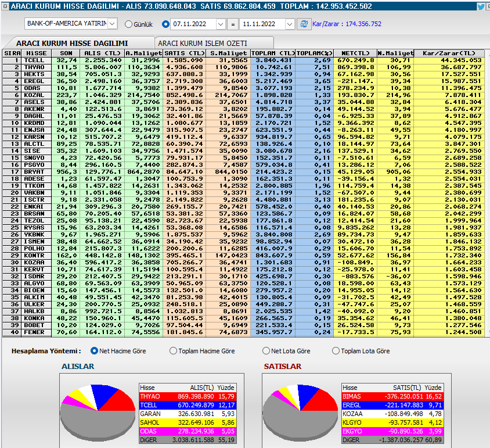Select the FENER stock row

click(x=244, y=332)
